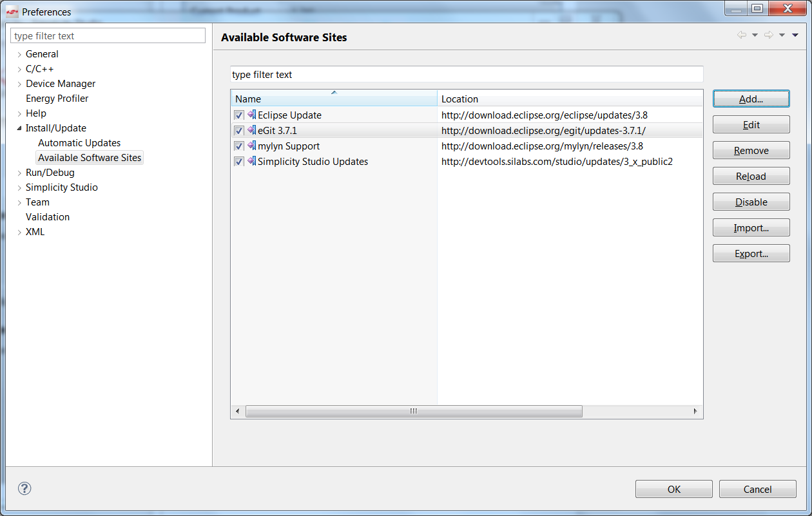Select Energy Profiler preference page
Image resolution: width=812 pixels, height=516 pixels.
(57, 99)
